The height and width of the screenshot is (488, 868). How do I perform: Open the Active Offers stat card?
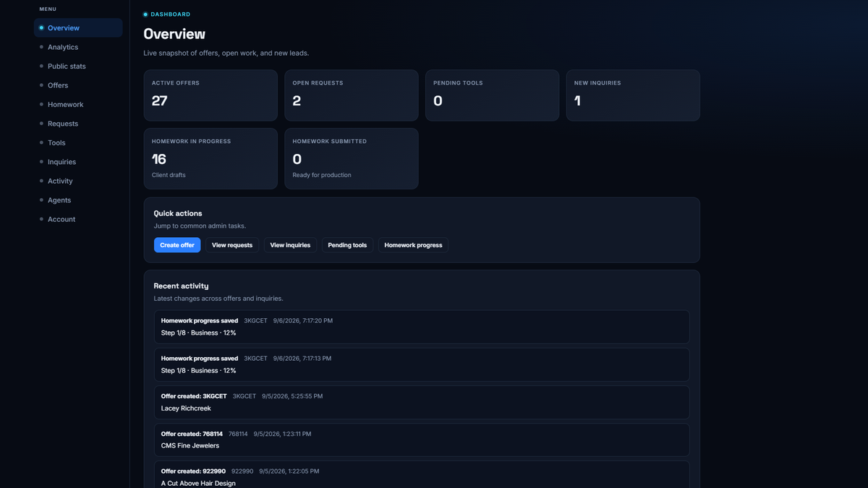click(x=210, y=95)
